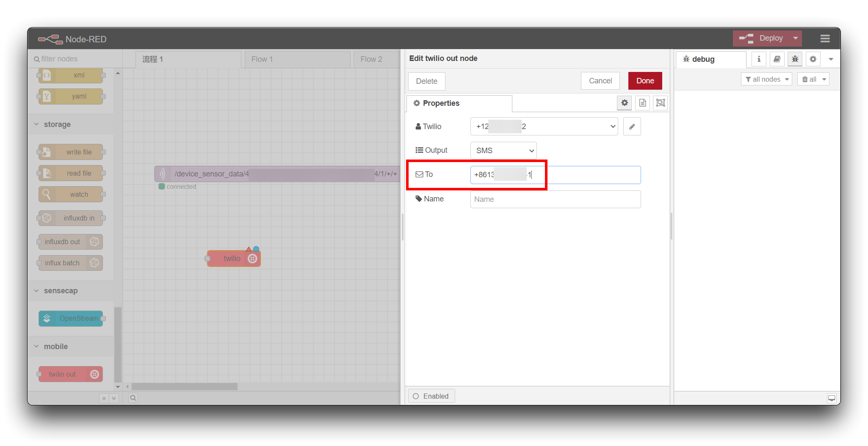868x446 pixels.
Task: Collapse the sensecap palette category
Action: coord(70,291)
